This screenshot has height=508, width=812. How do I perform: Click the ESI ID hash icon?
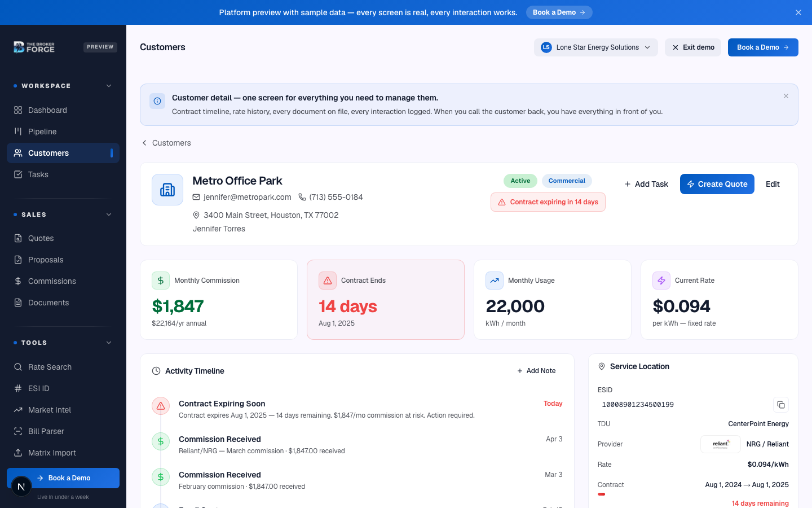(18, 388)
